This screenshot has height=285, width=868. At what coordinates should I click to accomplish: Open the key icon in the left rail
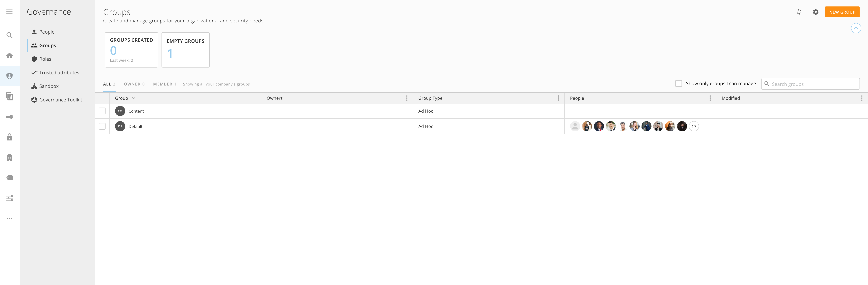10,117
